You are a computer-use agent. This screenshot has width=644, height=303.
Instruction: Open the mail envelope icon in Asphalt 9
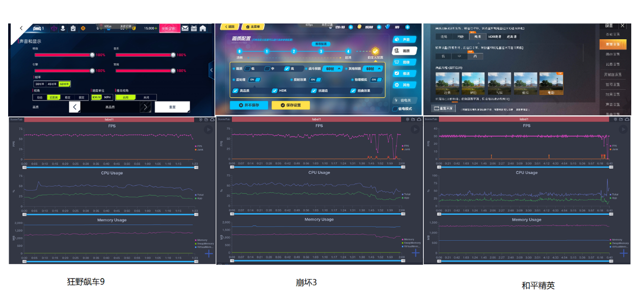[x=185, y=29]
